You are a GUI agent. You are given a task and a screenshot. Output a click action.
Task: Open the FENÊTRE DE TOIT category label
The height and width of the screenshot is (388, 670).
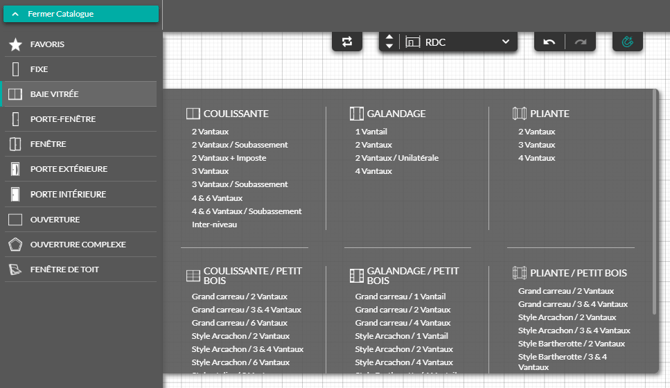click(x=64, y=270)
